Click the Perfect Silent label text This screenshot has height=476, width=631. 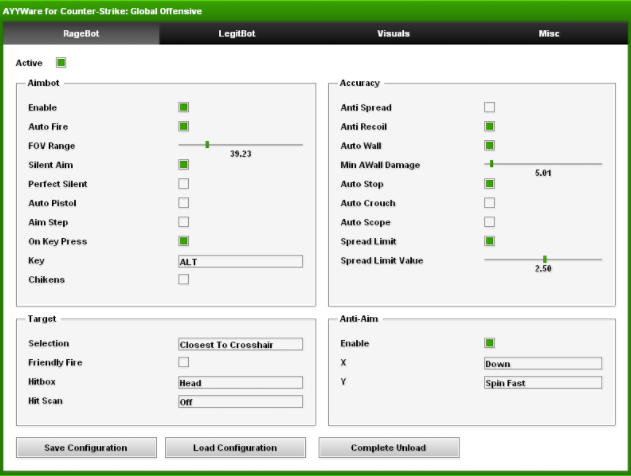(58, 184)
